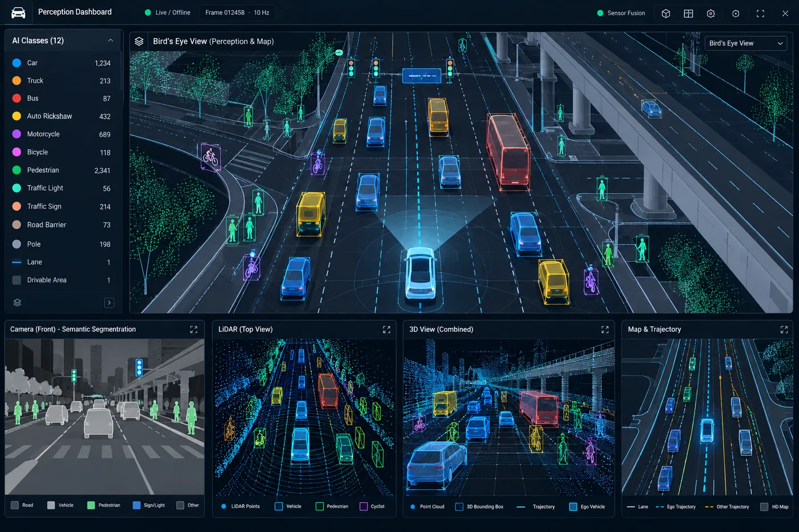
Task: Open the 3D cube view icon
Action: point(665,13)
